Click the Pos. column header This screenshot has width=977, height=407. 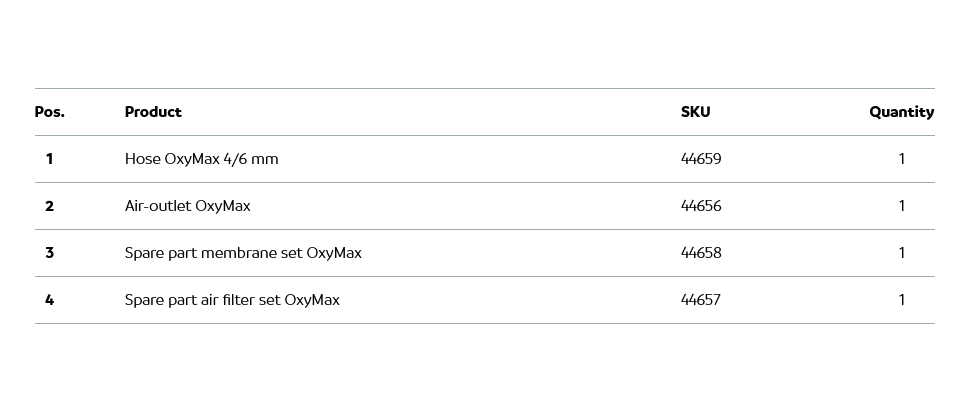click(x=49, y=112)
